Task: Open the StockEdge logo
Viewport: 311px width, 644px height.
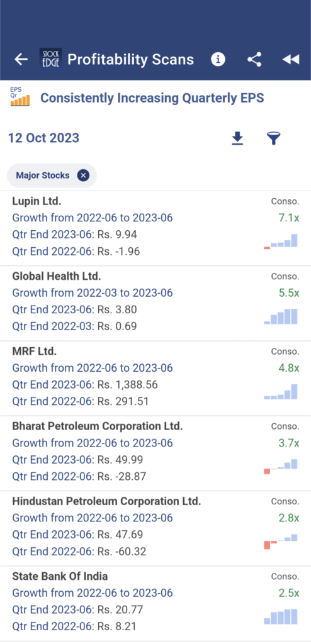Action: pyautogui.click(x=50, y=59)
